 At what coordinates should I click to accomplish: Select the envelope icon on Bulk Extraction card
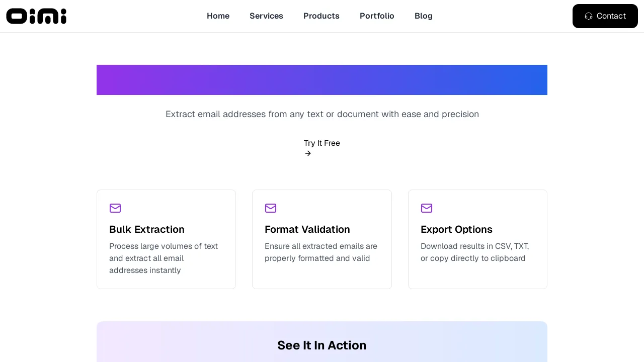[115, 208]
